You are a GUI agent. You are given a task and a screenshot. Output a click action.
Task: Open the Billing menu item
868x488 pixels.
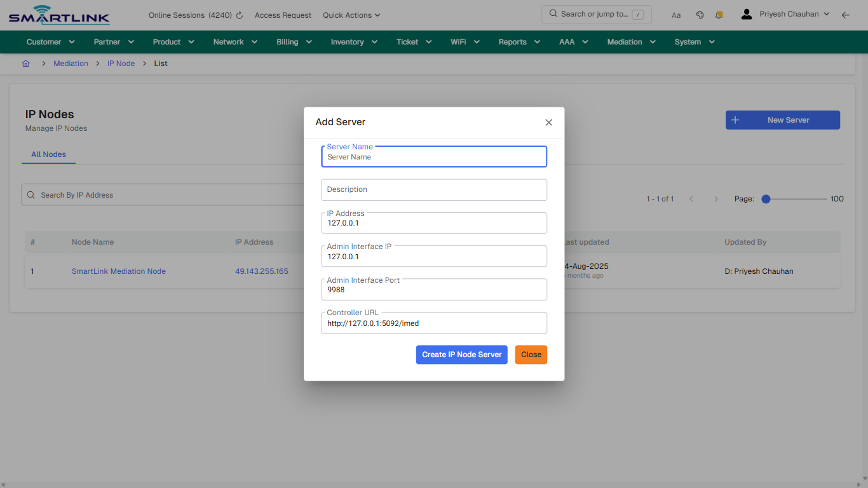(287, 41)
